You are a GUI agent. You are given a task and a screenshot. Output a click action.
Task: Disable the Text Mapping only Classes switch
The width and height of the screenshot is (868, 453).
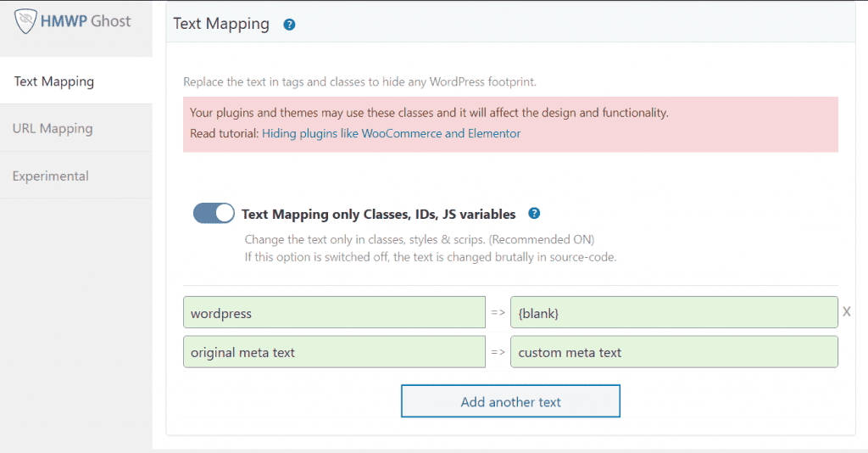[214, 214]
